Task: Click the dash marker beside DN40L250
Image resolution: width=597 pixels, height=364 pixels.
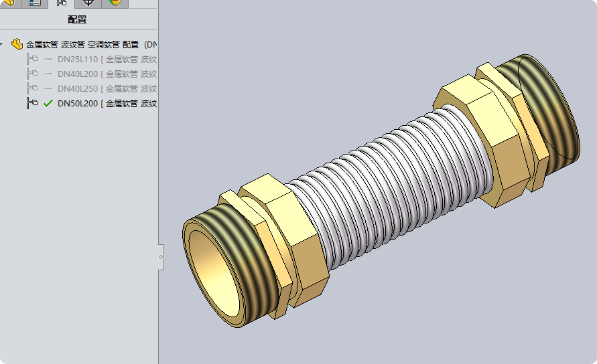Action: pos(48,88)
